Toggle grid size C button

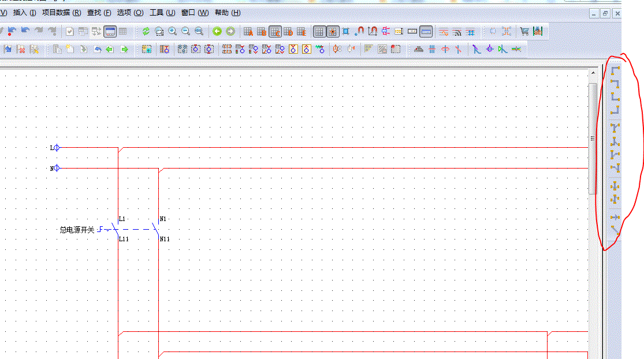click(275, 32)
